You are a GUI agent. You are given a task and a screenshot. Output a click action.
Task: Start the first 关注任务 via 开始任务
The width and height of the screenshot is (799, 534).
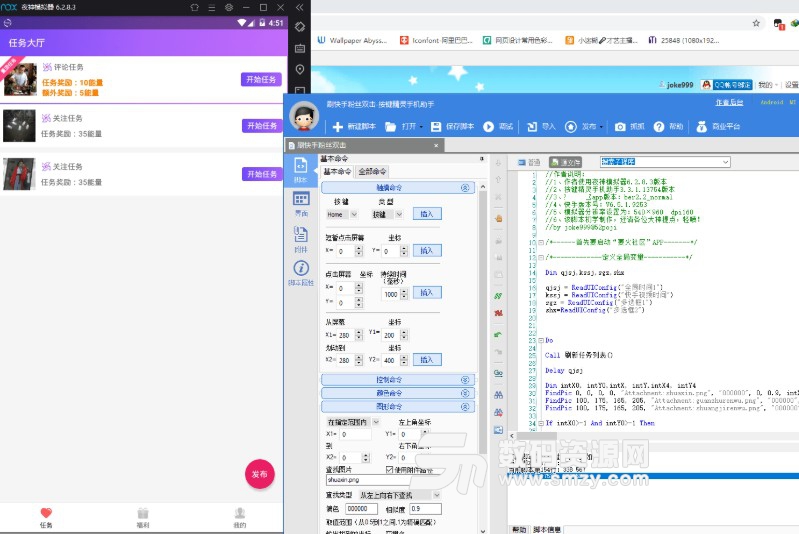coord(262,125)
